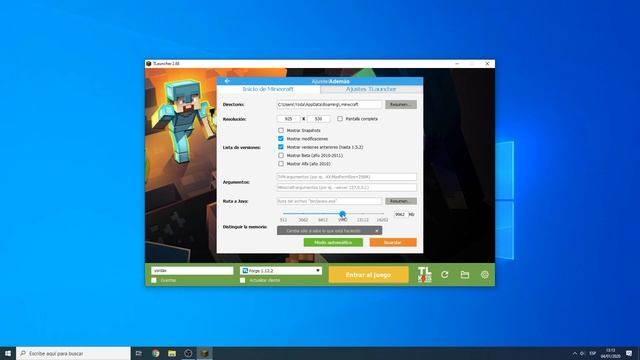This screenshot has width=640, height=360.
Task: Enable the Pantalla completa checkbox
Action: coord(340,119)
